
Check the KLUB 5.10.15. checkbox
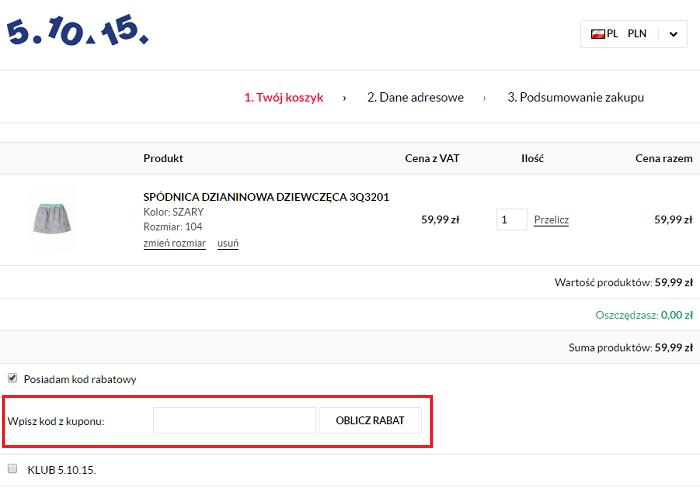(x=12, y=468)
